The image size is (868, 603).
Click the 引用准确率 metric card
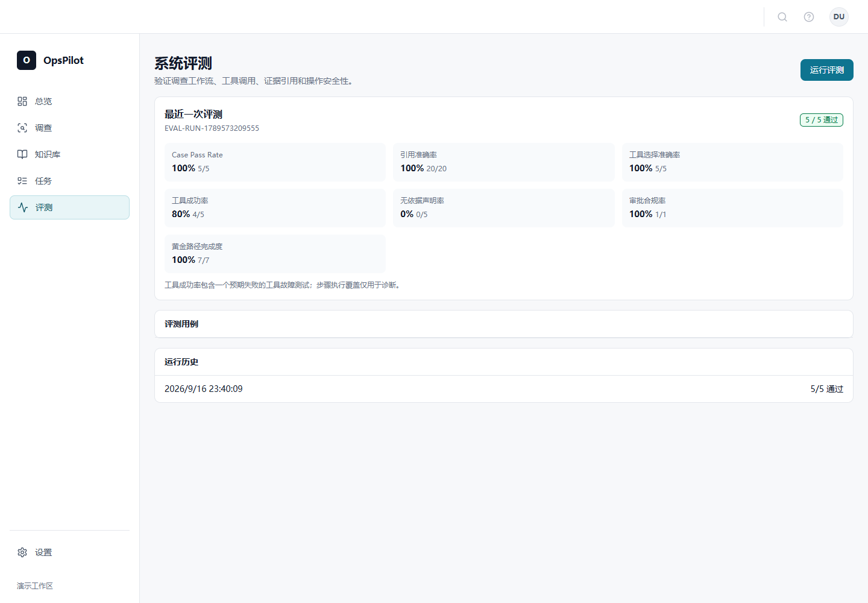504,162
